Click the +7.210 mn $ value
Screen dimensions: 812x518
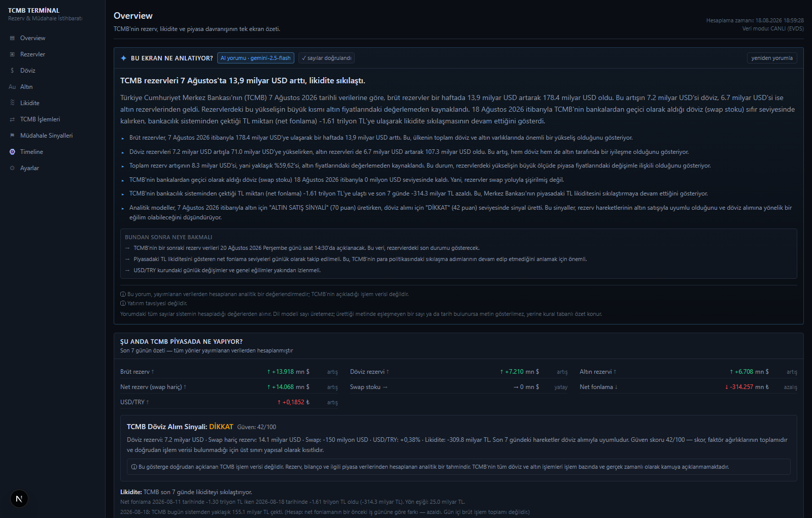tap(520, 372)
